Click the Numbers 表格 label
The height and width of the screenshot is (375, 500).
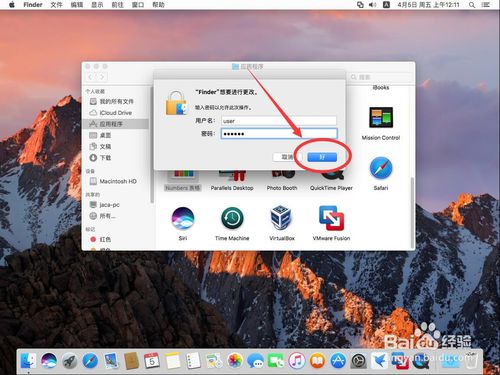tap(183, 188)
